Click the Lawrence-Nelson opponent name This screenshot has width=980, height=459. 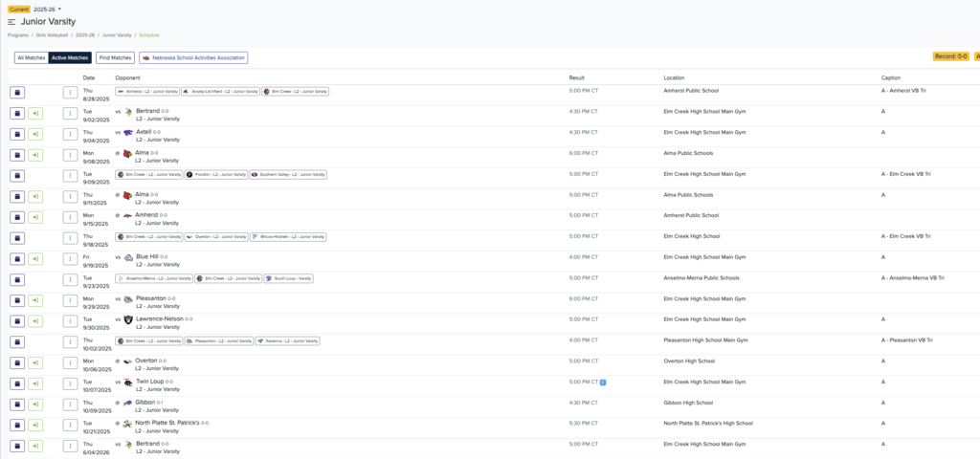click(x=160, y=318)
